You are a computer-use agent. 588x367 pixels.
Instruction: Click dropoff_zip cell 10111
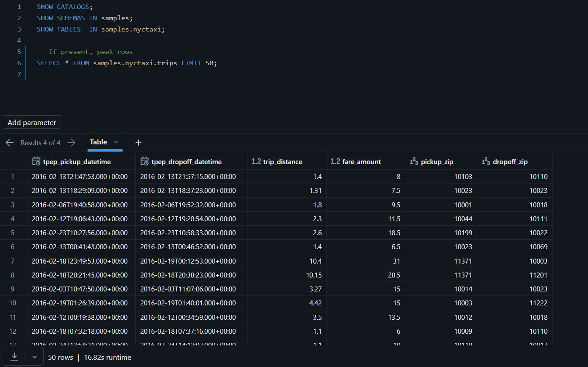pyautogui.click(x=514, y=219)
